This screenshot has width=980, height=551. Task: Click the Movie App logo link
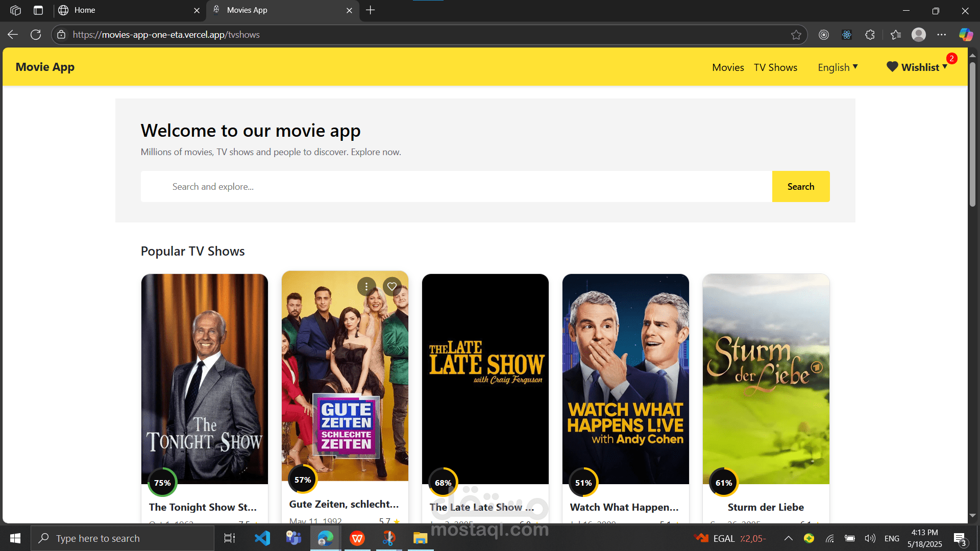coord(45,67)
